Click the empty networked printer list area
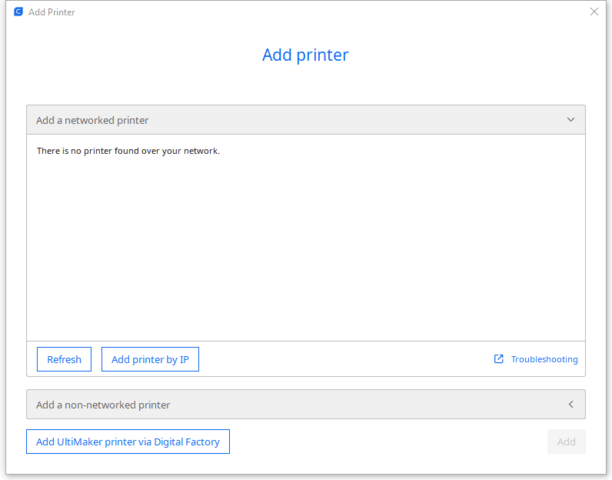The image size is (612, 480). point(305,250)
